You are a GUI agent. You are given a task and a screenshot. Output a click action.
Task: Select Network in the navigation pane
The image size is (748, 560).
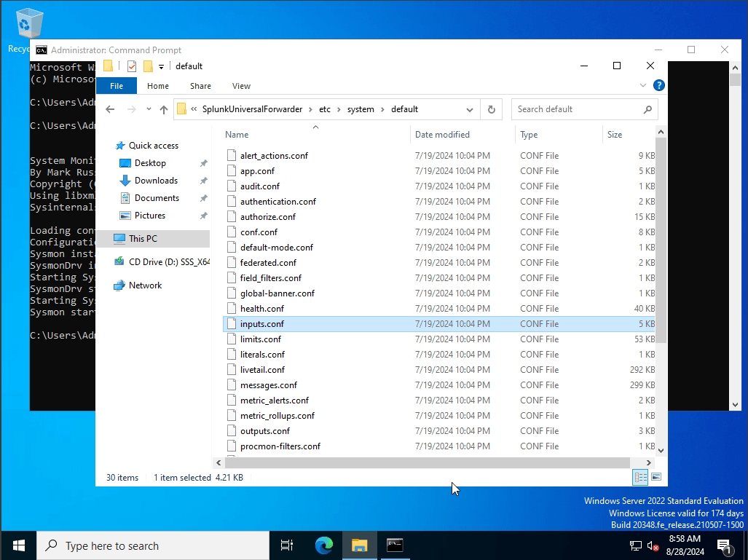pos(145,285)
